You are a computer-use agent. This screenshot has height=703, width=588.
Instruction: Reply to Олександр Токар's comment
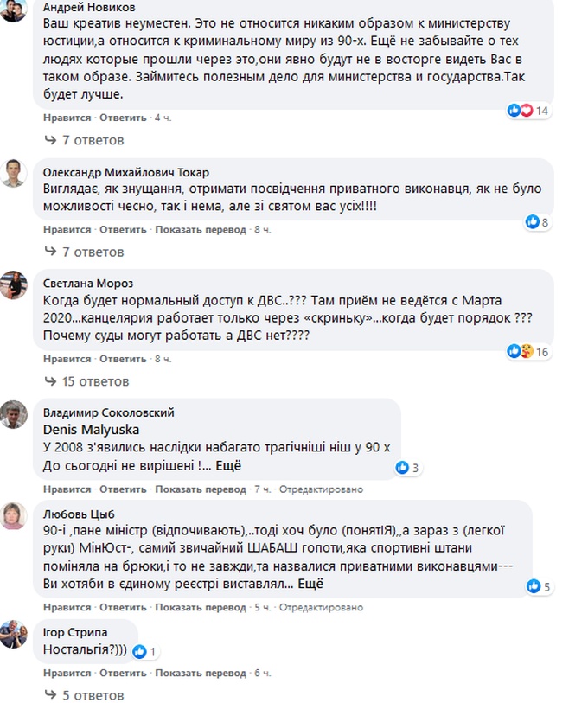point(123,230)
